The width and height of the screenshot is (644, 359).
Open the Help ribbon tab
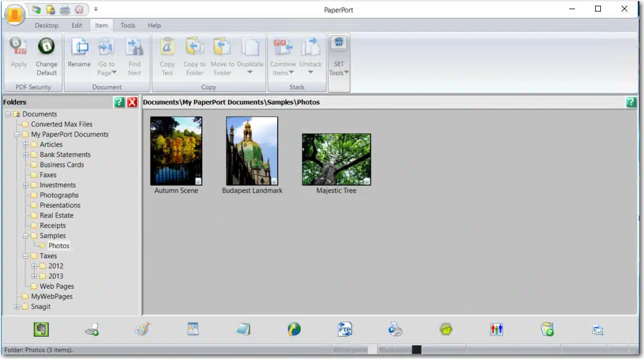point(155,25)
